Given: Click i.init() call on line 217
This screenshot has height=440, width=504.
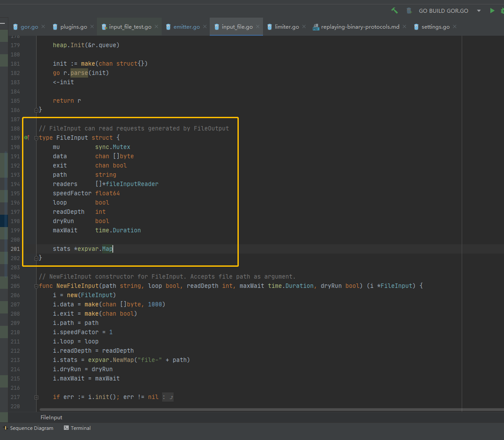Looking at the screenshot, I should tap(102, 397).
